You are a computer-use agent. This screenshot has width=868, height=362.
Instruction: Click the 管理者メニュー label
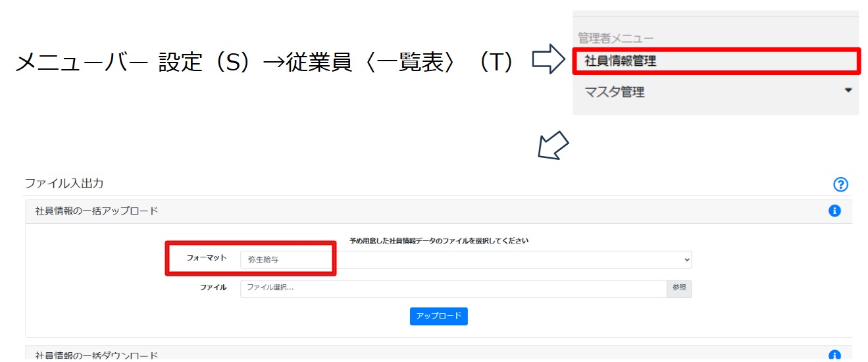616,38
